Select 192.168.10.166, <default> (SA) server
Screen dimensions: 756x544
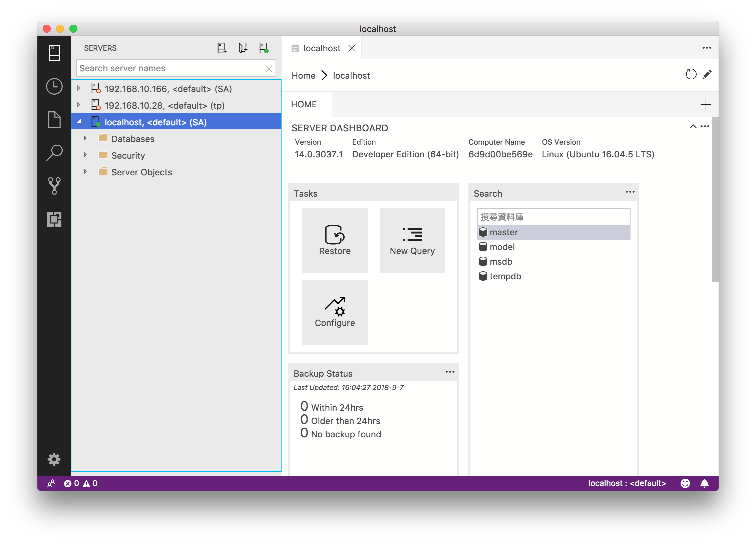pos(176,89)
